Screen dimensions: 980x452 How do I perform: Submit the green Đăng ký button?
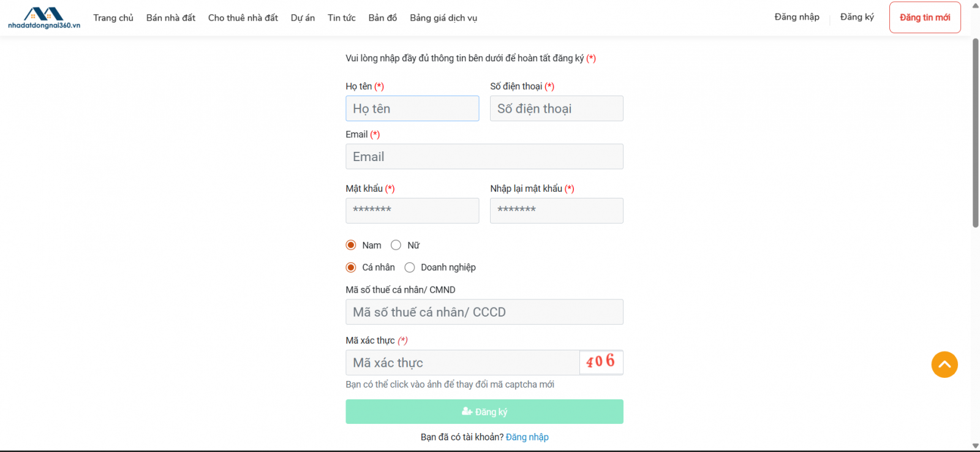pos(484,412)
